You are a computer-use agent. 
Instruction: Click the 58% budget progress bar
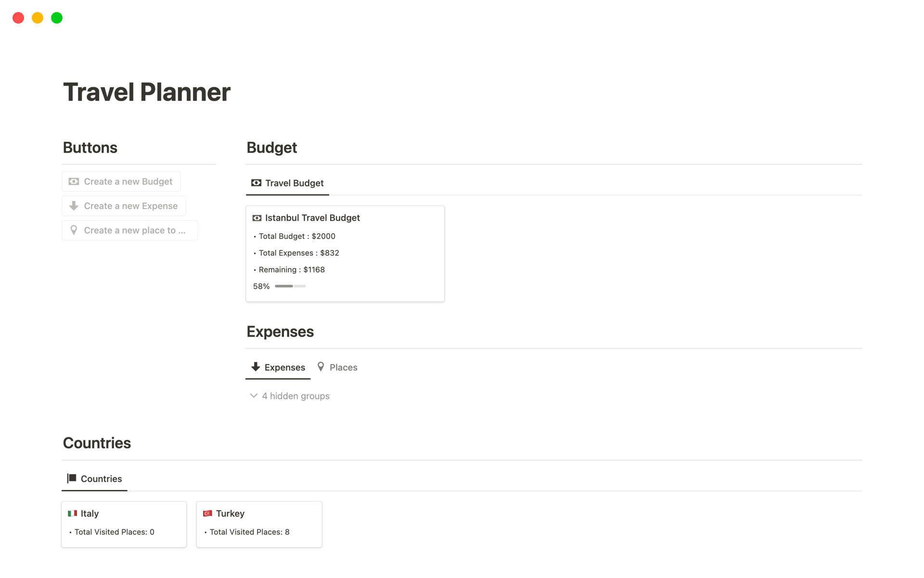290,286
